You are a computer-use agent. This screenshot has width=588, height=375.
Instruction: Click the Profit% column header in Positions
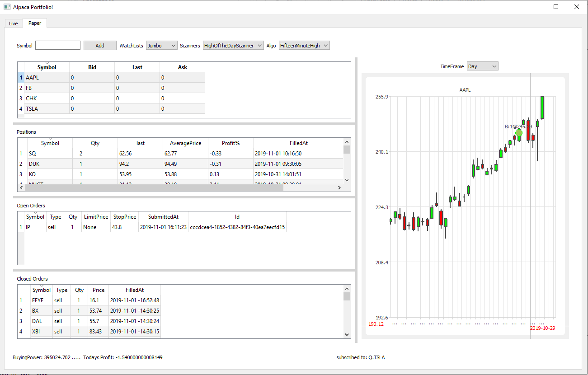[x=230, y=143]
